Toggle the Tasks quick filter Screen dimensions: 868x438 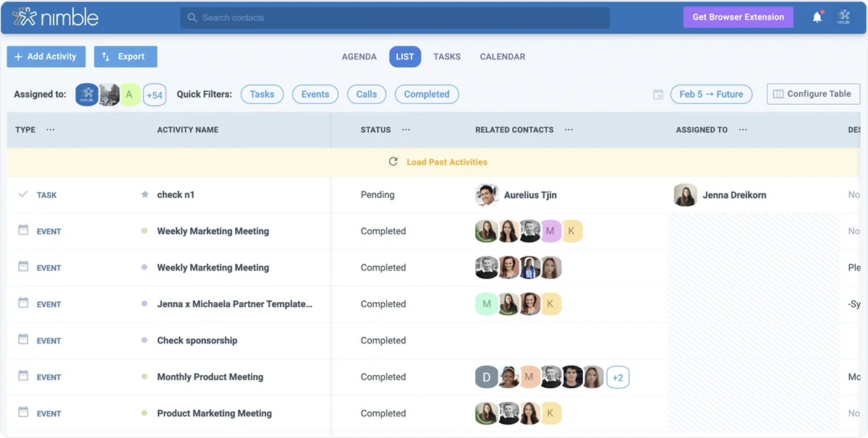[x=262, y=94]
